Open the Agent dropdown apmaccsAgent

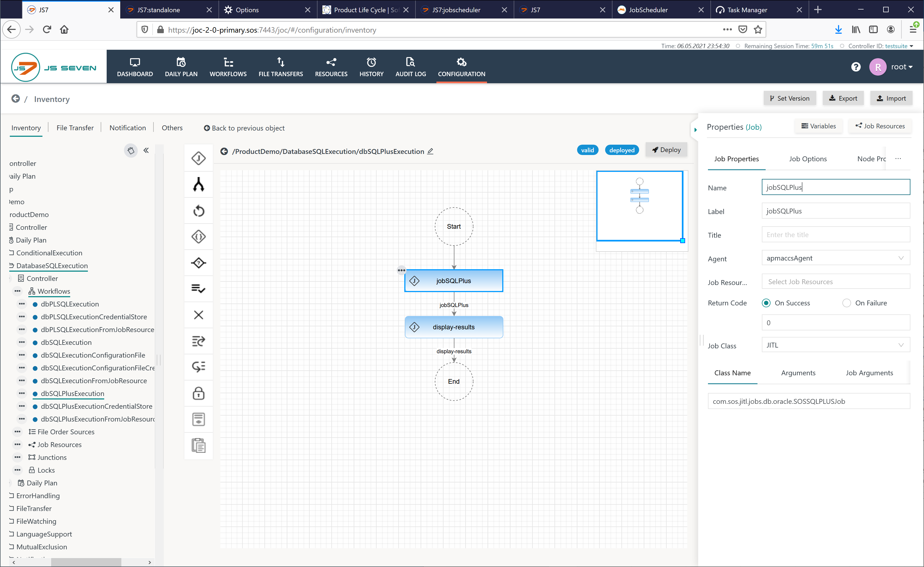point(836,258)
